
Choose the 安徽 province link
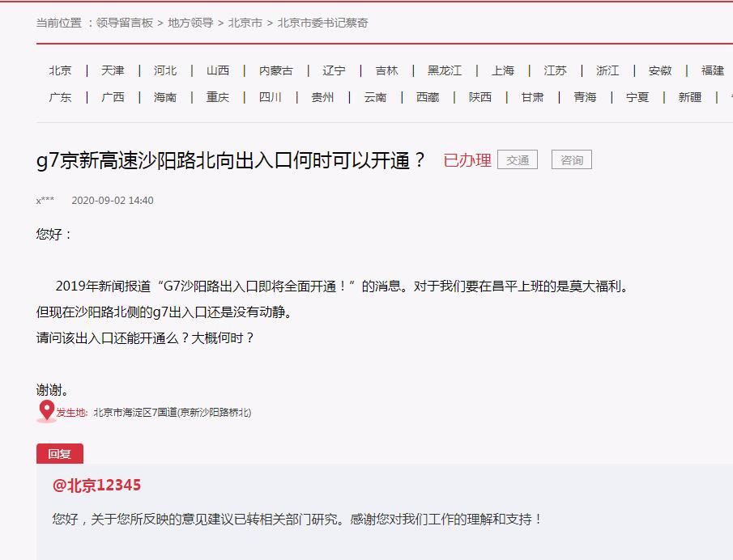pos(659,70)
